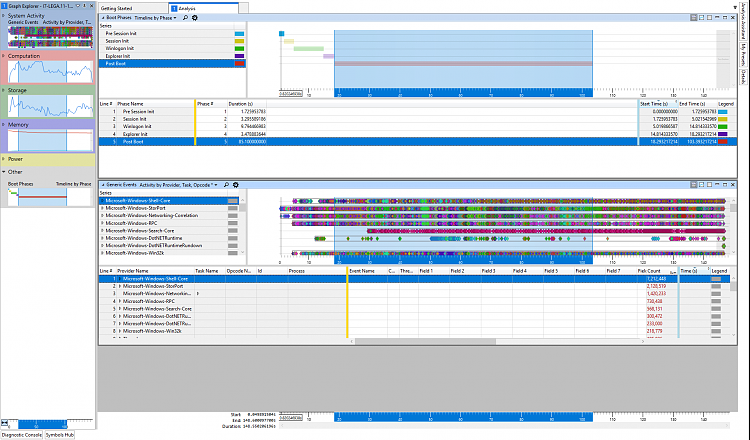The height and width of the screenshot is (440, 750).
Task: Open the Symbols Hub tab
Action: pos(60,435)
